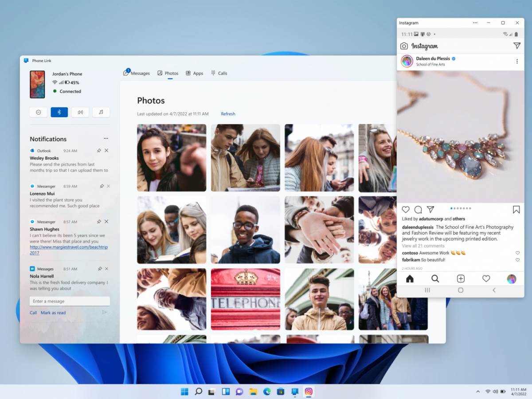Open the post options three-dot menu
532x399 pixels.
516,61
